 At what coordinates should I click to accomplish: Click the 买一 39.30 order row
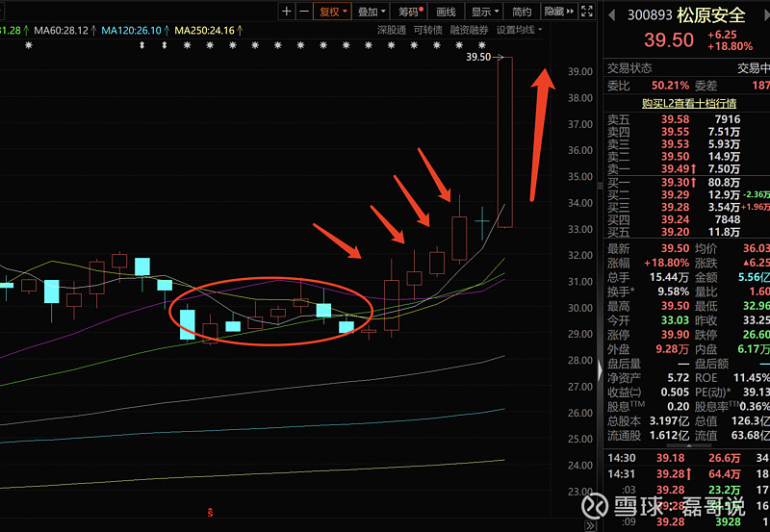pos(687,183)
